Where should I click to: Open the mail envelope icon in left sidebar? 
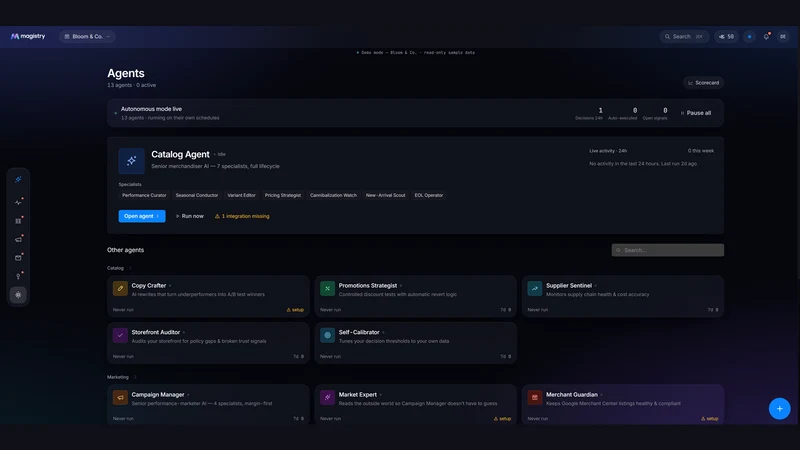18,258
